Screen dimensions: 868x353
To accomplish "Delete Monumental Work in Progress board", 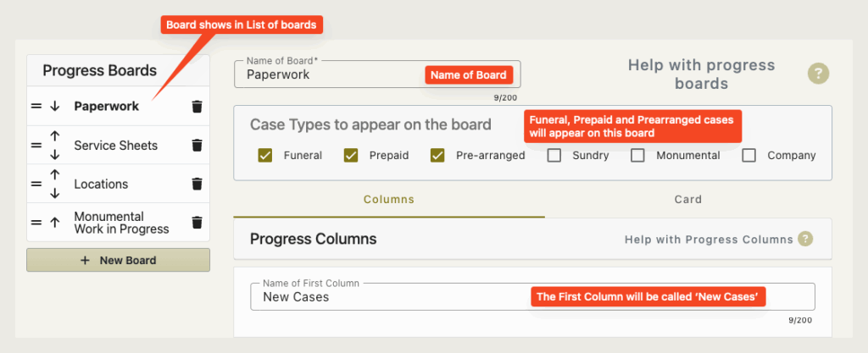I will (x=197, y=223).
